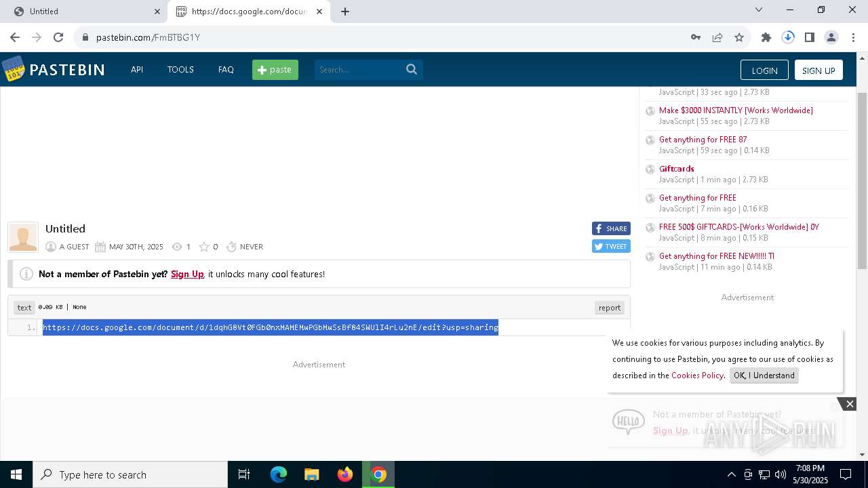Click the pastebin.com address bar
Image resolution: width=868 pixels, height=488 pixels.
[380, 37]
